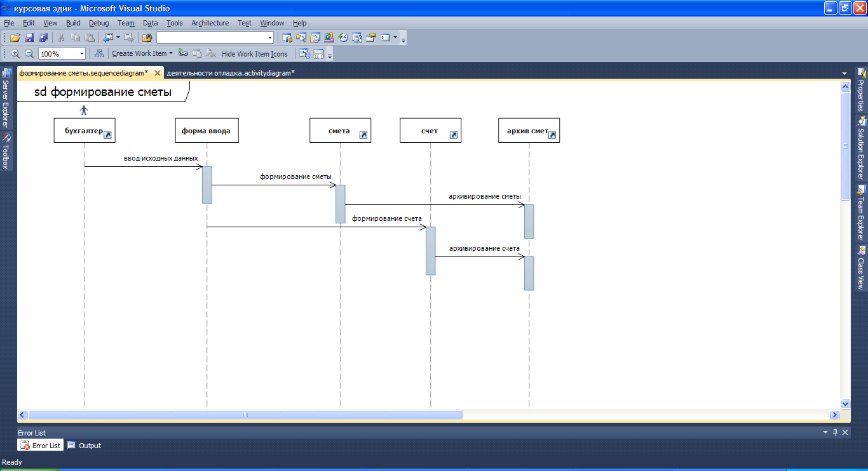Click the Save icon in toolbar

29,37
